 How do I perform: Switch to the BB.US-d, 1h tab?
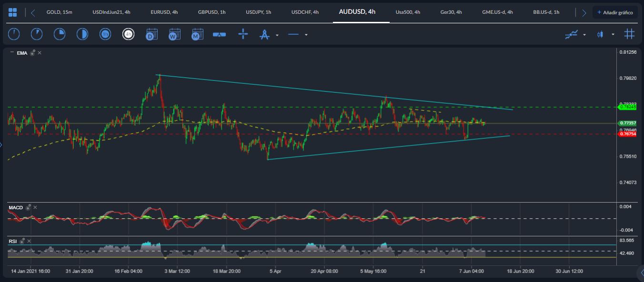[546, 12]
